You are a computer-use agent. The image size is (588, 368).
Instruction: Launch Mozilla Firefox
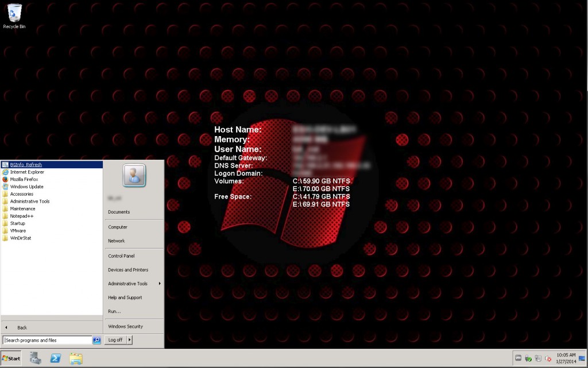coord(25,179)
